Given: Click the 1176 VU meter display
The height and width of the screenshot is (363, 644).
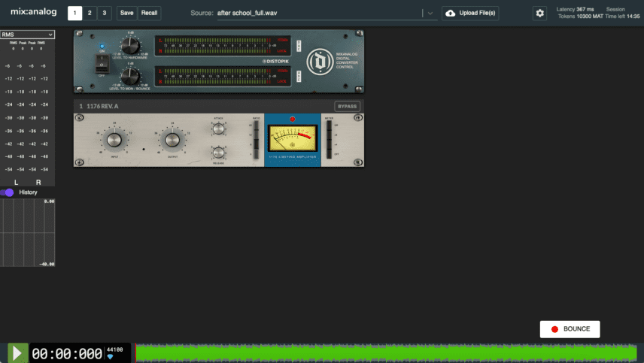Looking at the screenshot, I should [x=293, y=138].
